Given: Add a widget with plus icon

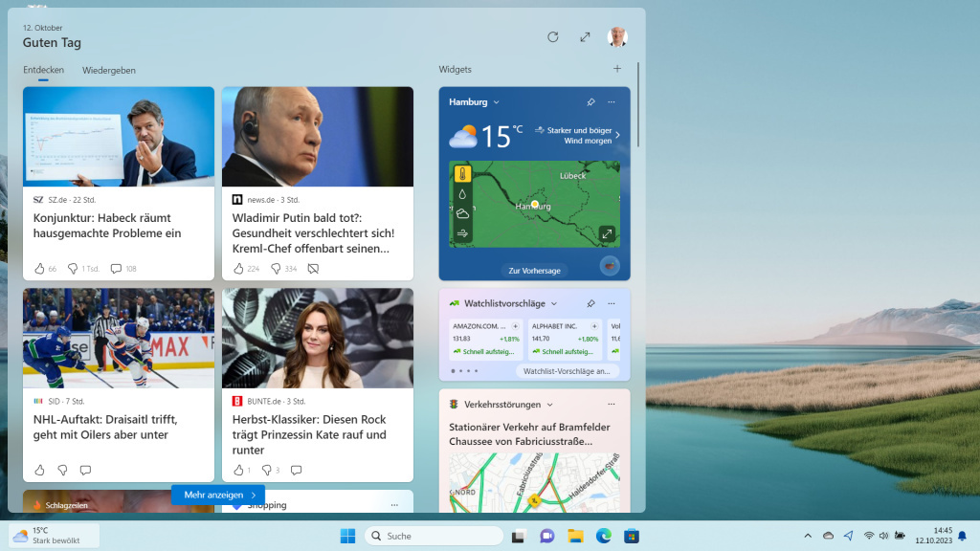Looking at the screenshot, I should [x=617, y=69].
